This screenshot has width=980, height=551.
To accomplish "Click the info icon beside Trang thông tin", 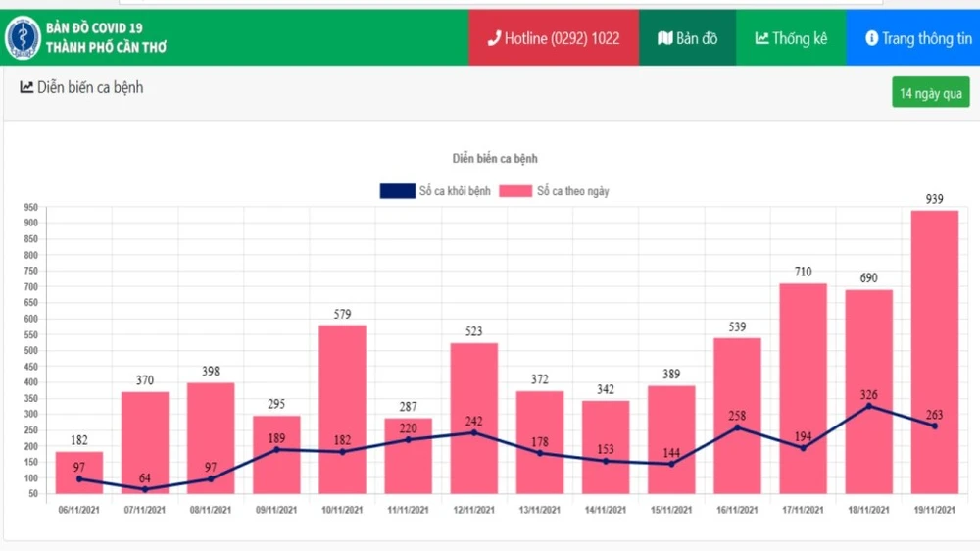I will click(x=871, y=38).
